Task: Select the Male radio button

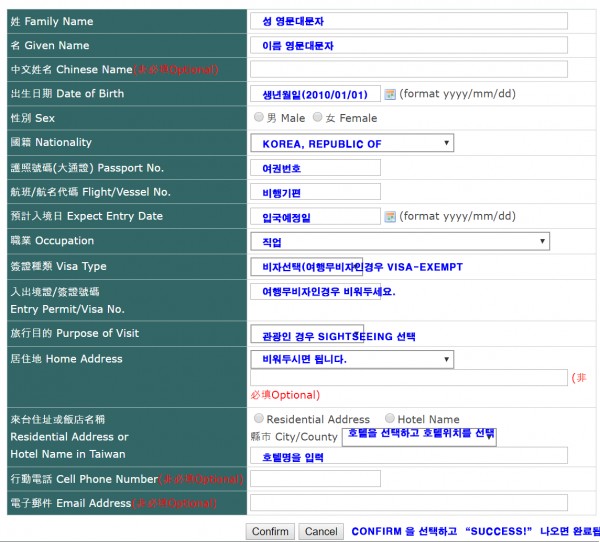Action: (x=259, y=117)
